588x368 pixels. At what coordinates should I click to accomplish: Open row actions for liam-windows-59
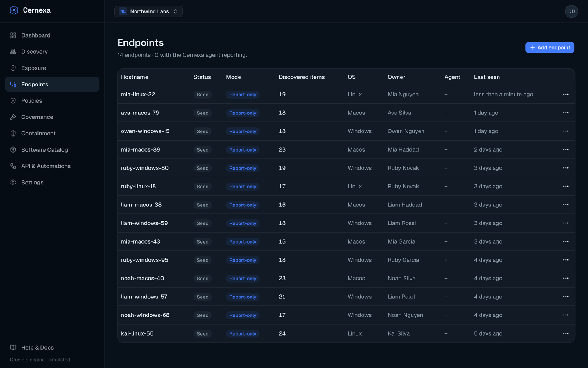pyautogui.click(x=566, y=223)
